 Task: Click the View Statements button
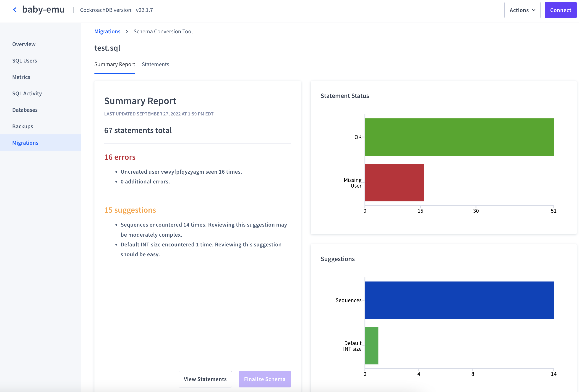(205, 379)
